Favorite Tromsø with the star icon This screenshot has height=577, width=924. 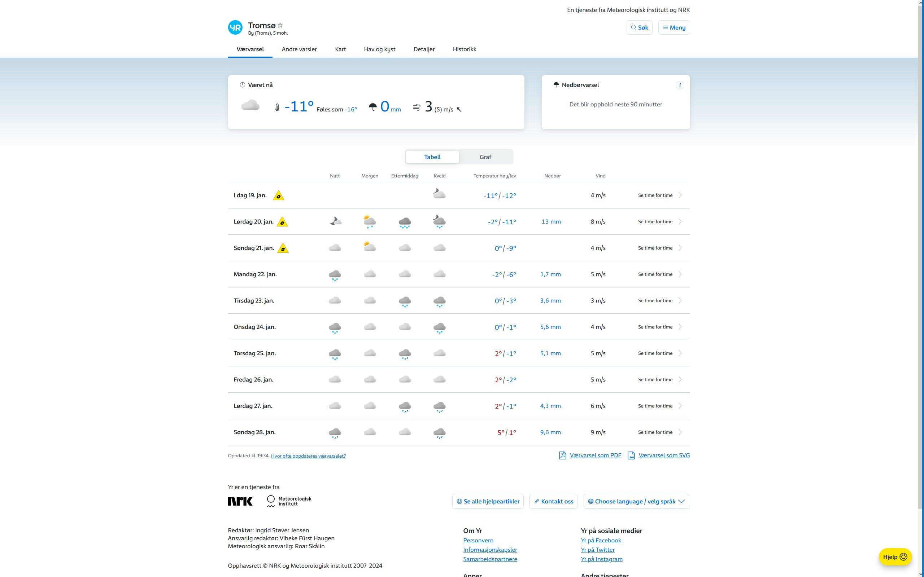point(280,25)
